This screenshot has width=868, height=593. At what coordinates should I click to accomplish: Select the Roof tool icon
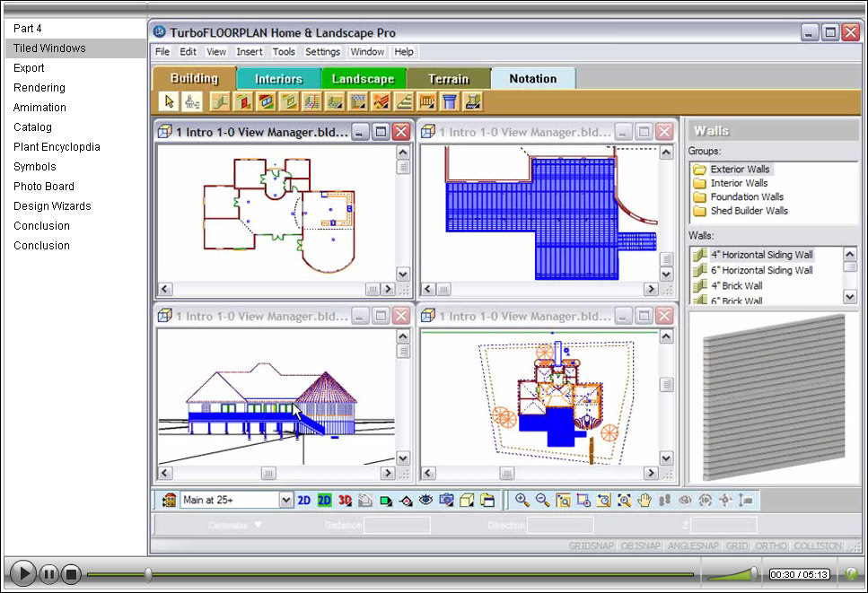click(x=381, y=101)
